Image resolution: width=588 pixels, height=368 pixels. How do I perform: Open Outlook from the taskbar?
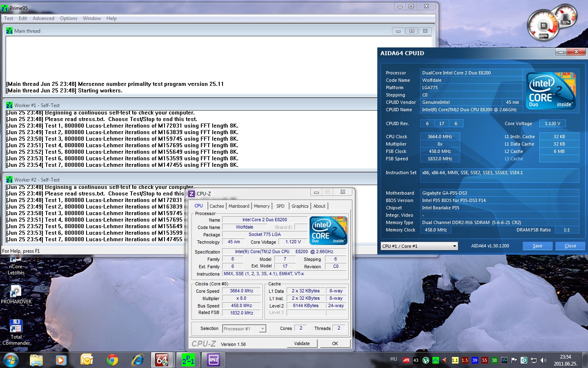87,360
